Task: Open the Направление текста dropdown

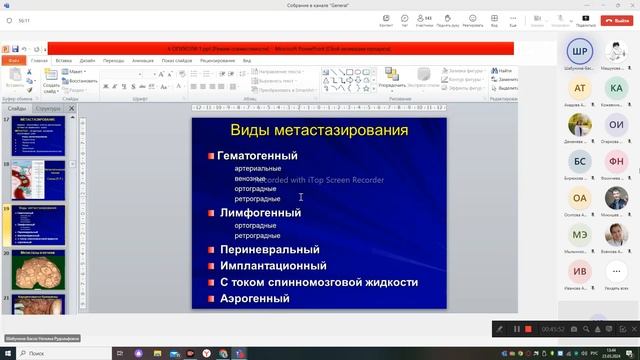Action: pyautogui.click(x=278, y=71)
